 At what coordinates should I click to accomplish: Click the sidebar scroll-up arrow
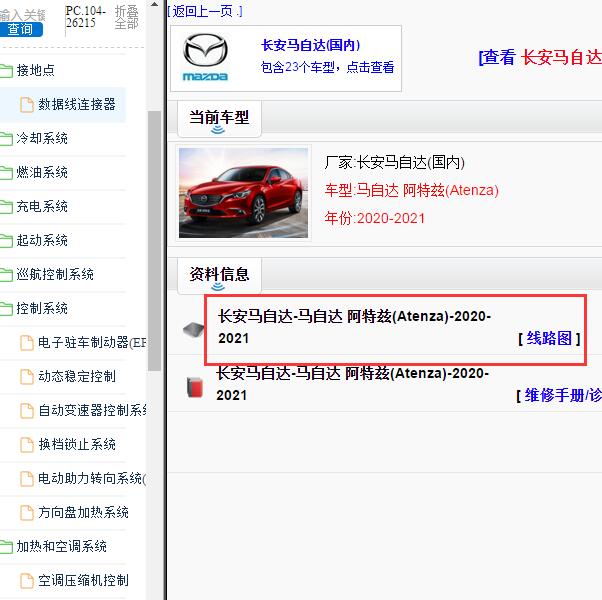click(154, 5)
